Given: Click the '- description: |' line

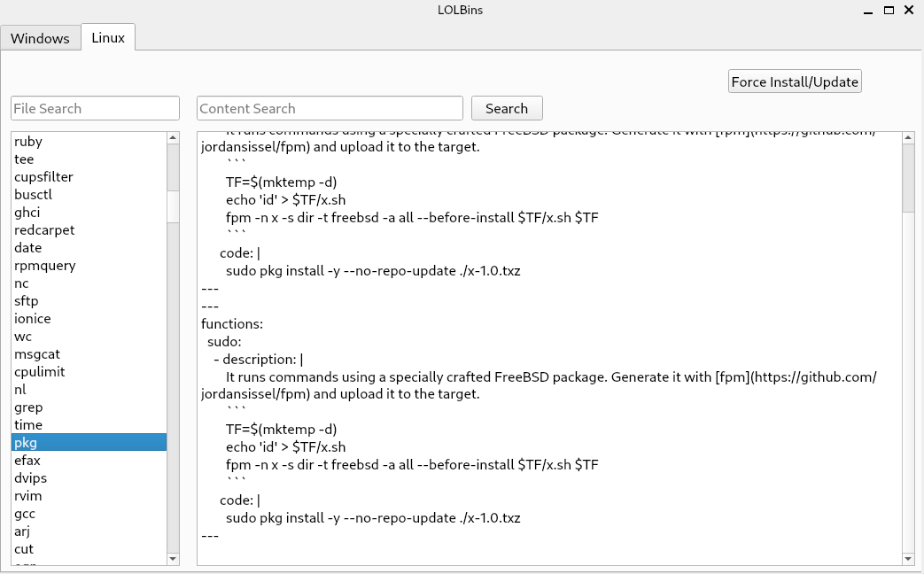Looking at the screenshot, I should 258,360.
